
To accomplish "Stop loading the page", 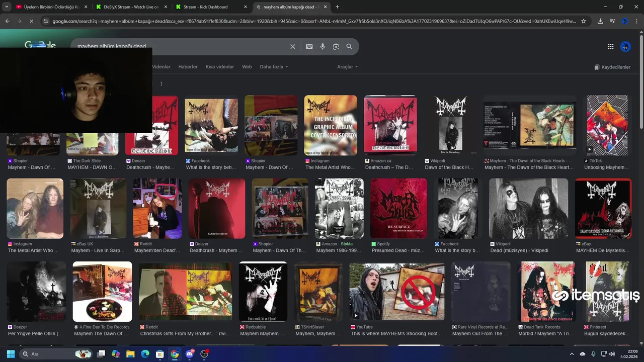I will point(31,21).
